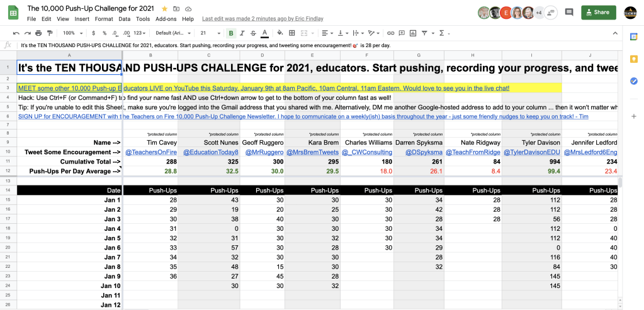Click the Print icon
The height and width of the screenshot is (310, 644).
coord(38,33)
